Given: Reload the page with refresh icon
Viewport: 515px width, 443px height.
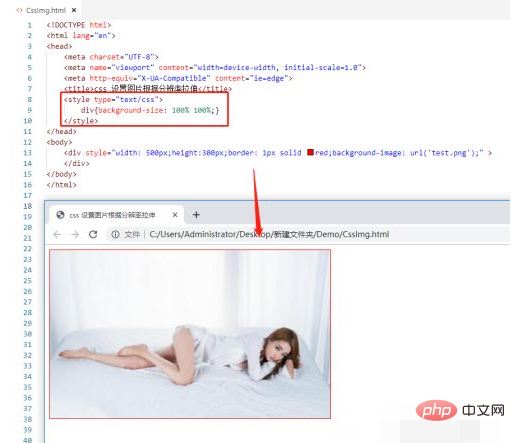Looking at the screenshot, I should tap(93, 234).
